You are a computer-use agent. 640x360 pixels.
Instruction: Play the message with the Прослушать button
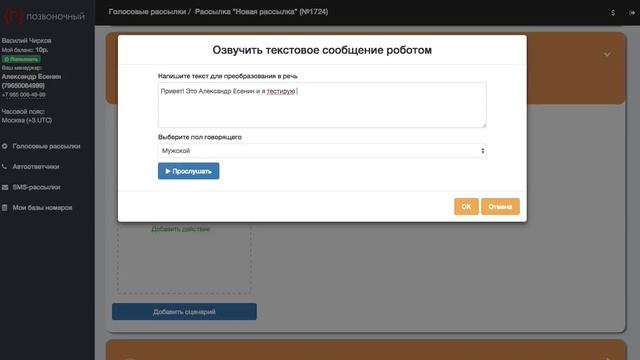tap(189, 171)
